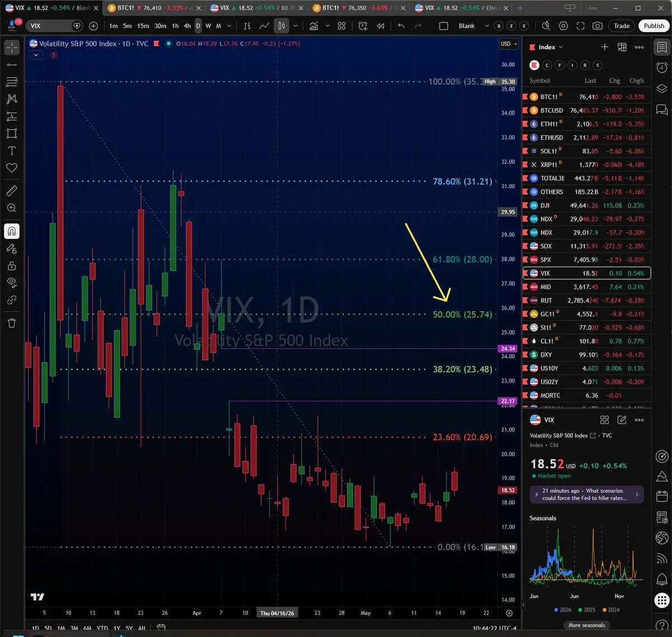Toggle lock all drawings

12,265
